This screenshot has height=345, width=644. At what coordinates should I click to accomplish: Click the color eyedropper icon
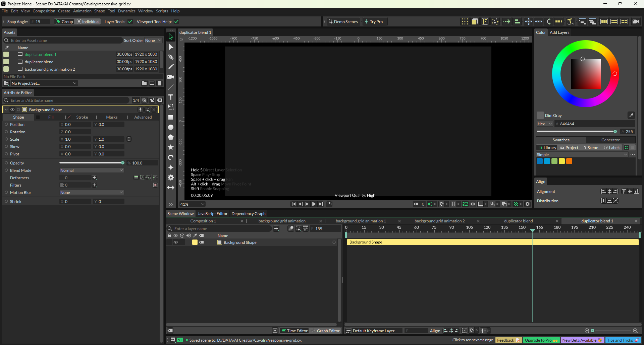[631, 115]
